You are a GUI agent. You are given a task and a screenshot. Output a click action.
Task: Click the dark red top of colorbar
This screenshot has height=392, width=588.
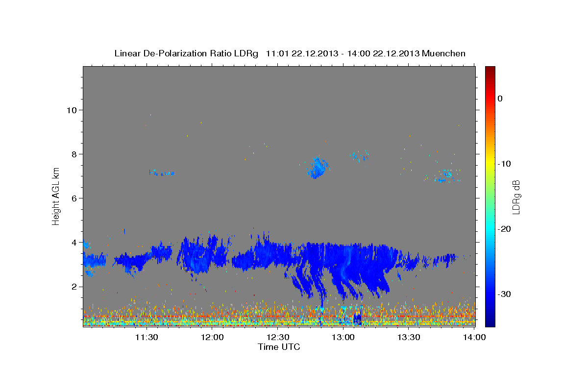[490, 71]
